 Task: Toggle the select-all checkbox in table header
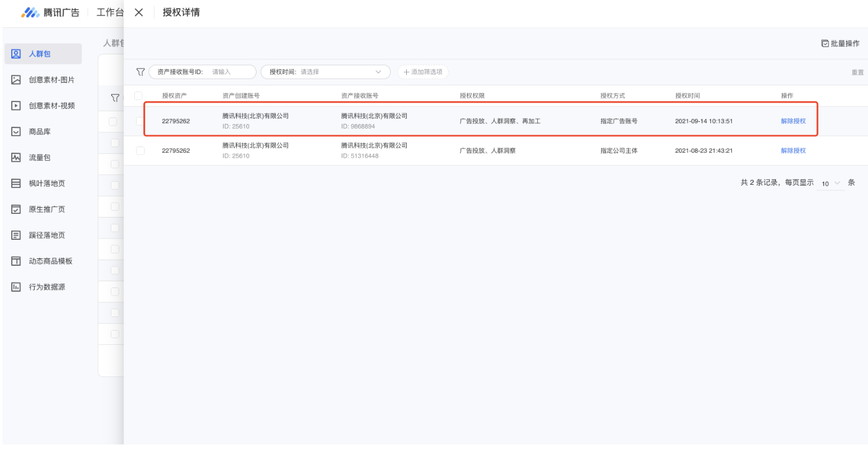tap(138, 96)
